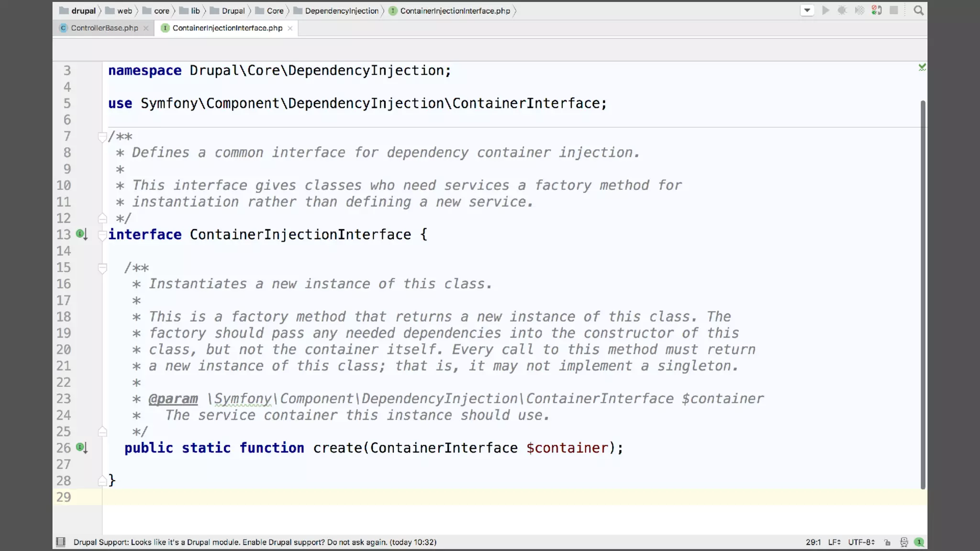This screenshot has width=980, height=551.
Task: Switch to ControllerBase.php tab
Action: click(104, 28)
